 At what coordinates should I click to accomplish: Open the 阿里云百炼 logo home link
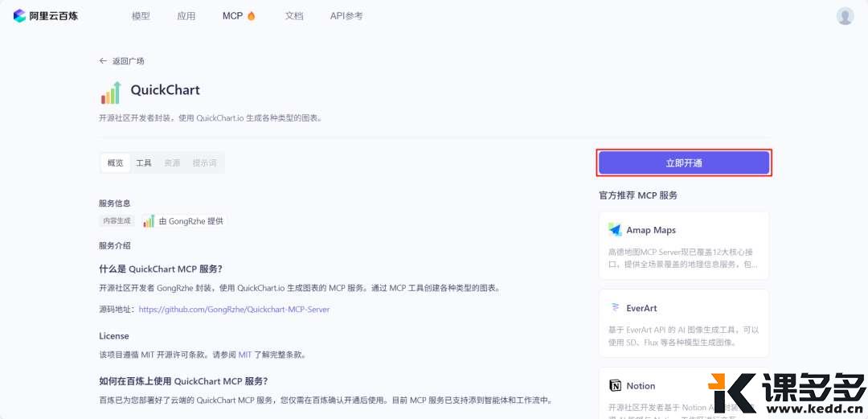(x=46, y=16)
